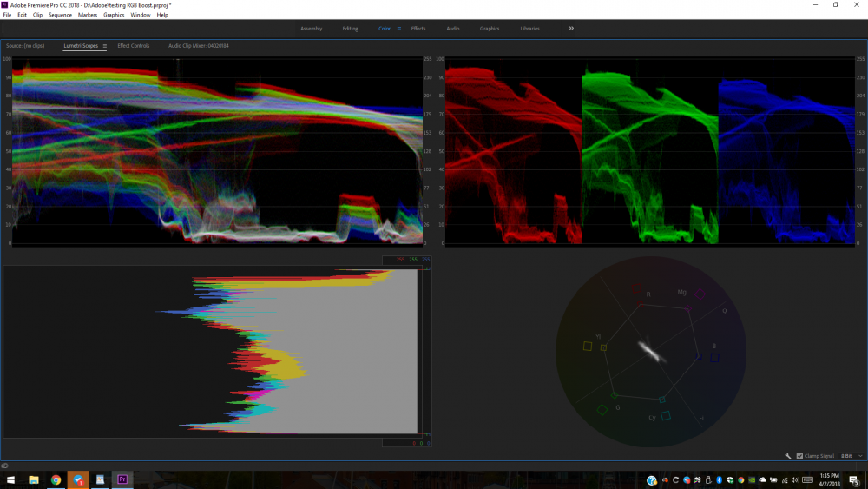Switch to the Graphics workspace
The height and width of the screenshot is (489, 868).
[490, 29]
